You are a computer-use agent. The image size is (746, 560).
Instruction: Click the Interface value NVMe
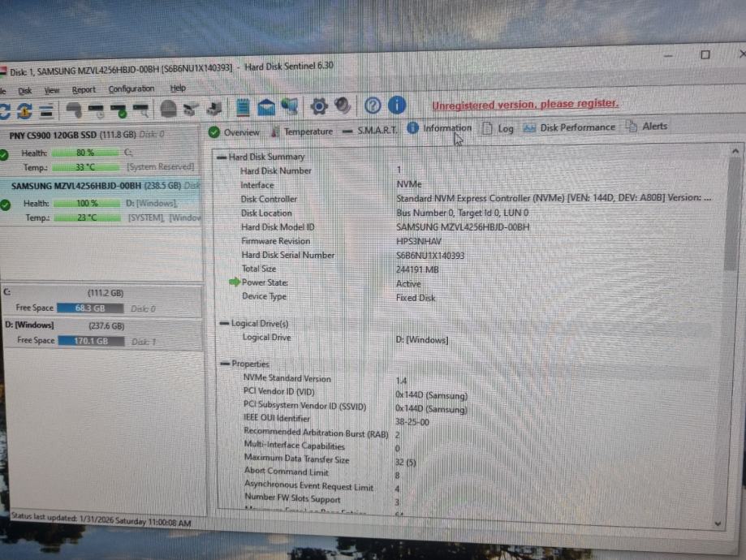(409, 184)
